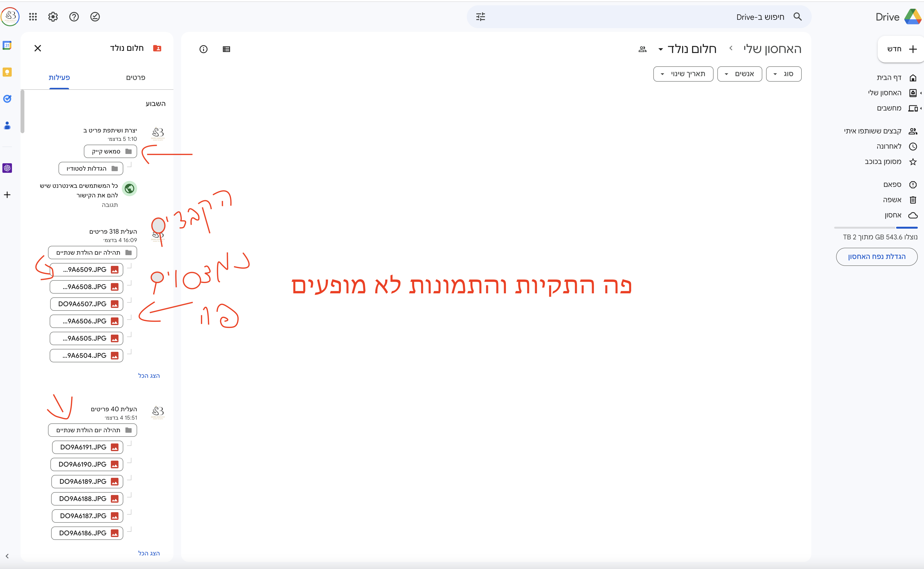Open the סוג type filter dropdown
Image resolution: width=924 pixels, height=569 pixels.
pos(784,74)
